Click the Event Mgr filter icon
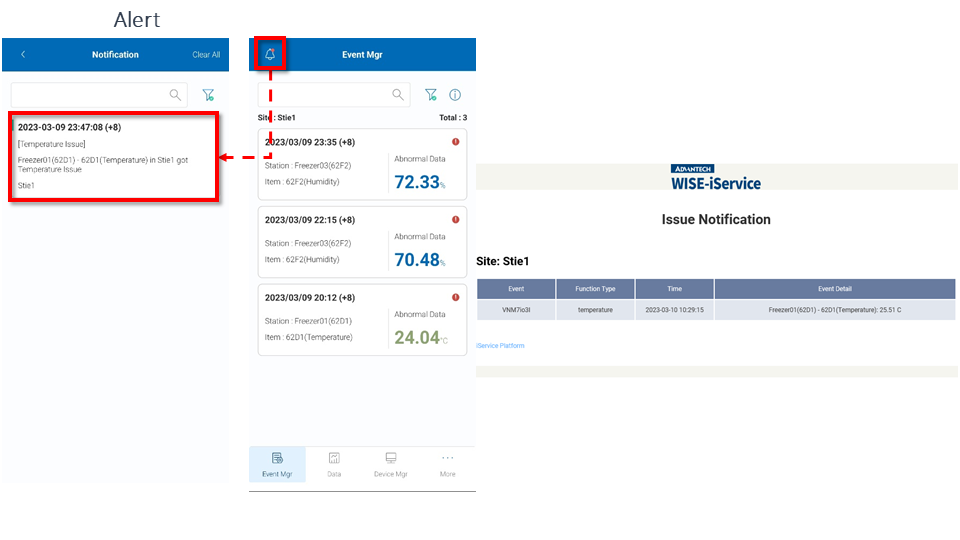This screenshot has width=960, height=540. coord(431,95)
